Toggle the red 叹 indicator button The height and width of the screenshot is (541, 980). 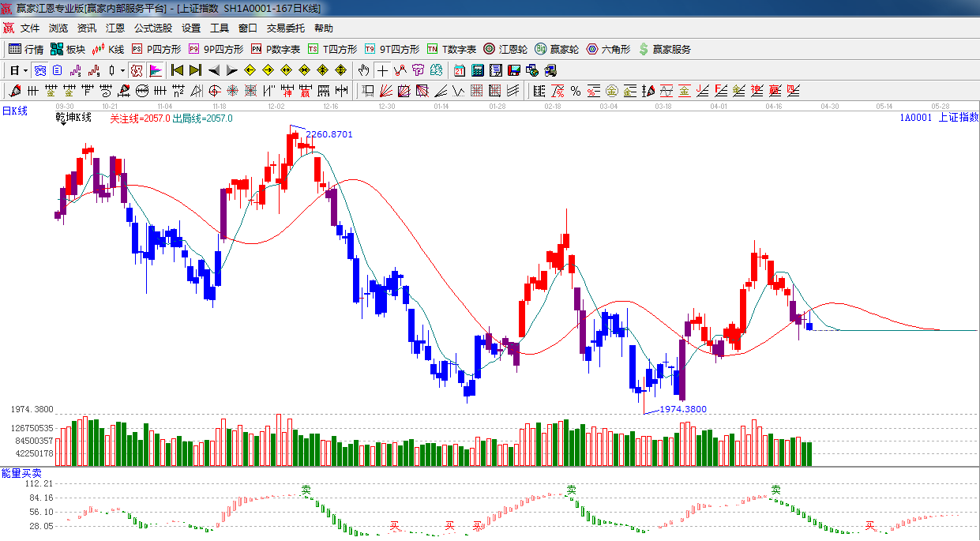(137, 70)
